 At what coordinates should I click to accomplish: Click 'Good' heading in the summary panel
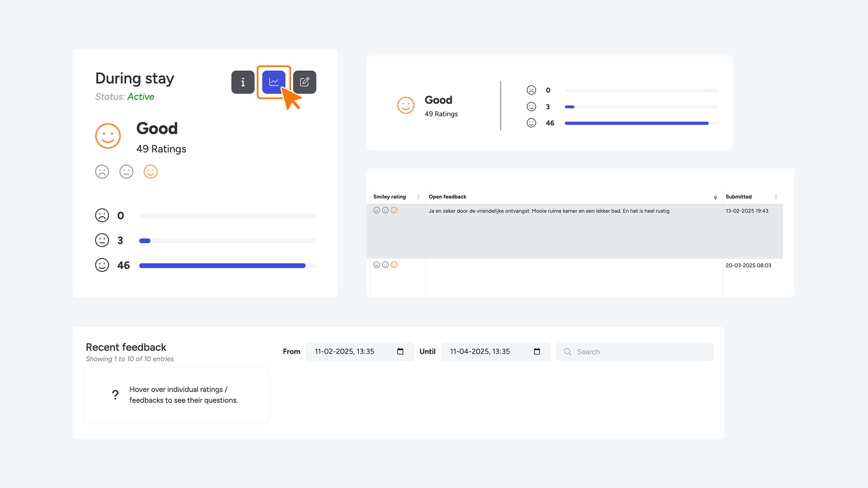tap(438, 100)
